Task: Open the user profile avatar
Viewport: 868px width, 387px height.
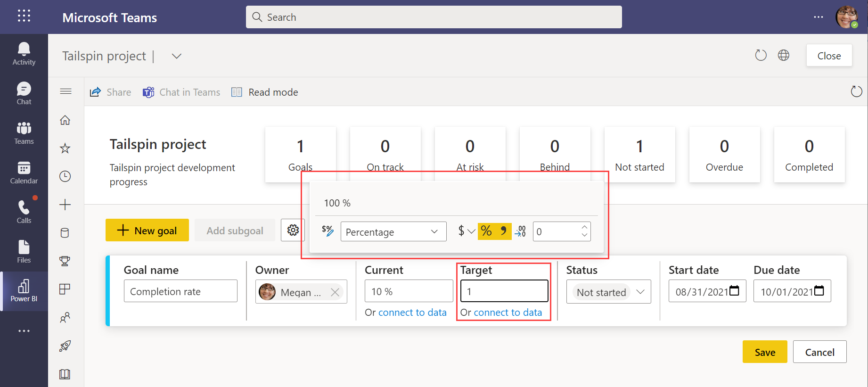Action: pos(847,17)
